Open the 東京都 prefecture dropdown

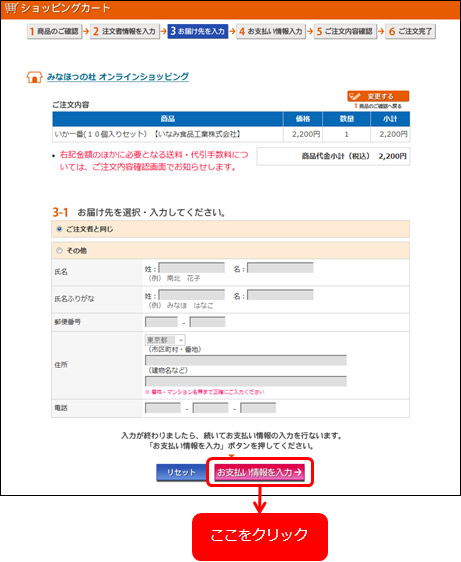[165, 340]
